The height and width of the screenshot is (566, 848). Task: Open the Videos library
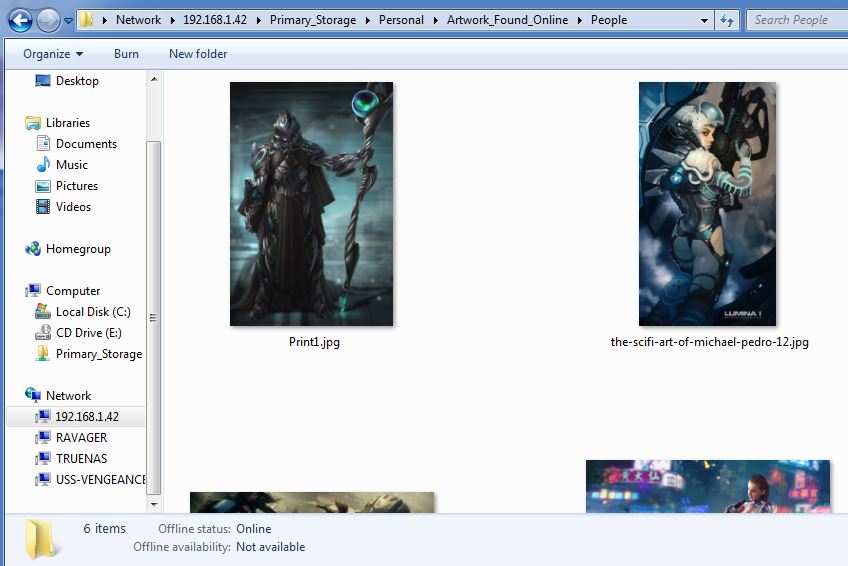coord(73,207)
